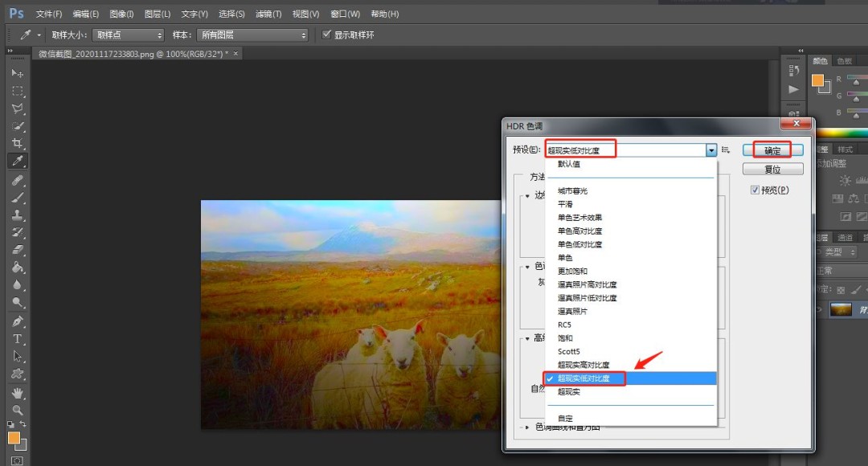Open the 帮助(H) menu

(385, 14)
